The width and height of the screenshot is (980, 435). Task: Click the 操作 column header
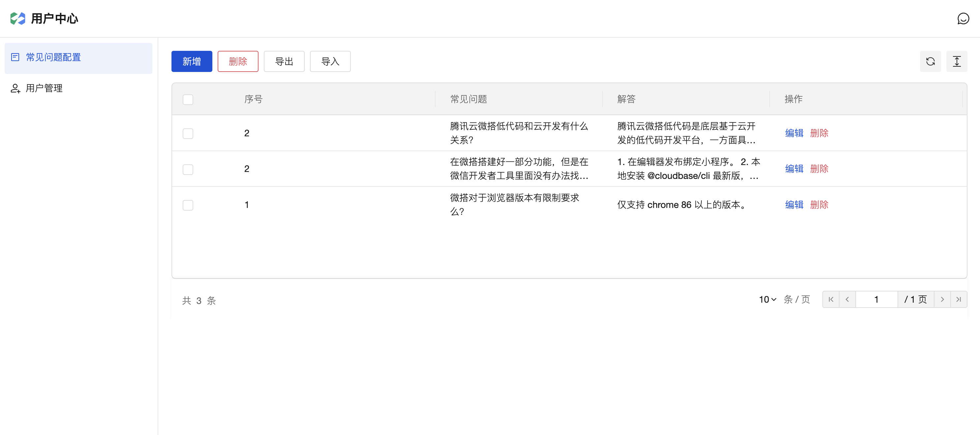pyautogui.click(x=794, y=99)
